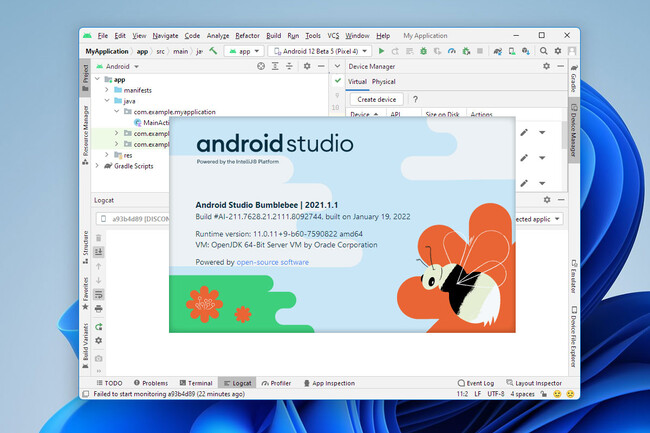
Task: Click the green Run app button
Action: (x=382, y=50)
